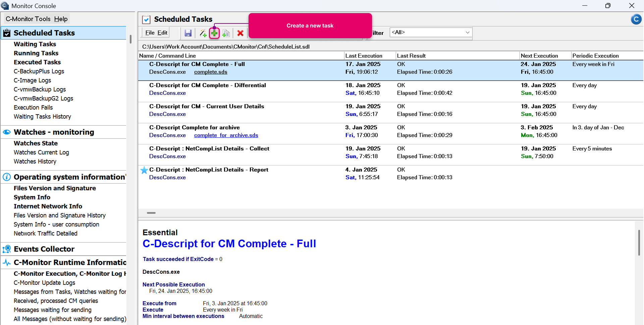Click DescCons.exe under NetCompList Details - Report
Viewport: 644px width, 325px height.
(167, 177)
